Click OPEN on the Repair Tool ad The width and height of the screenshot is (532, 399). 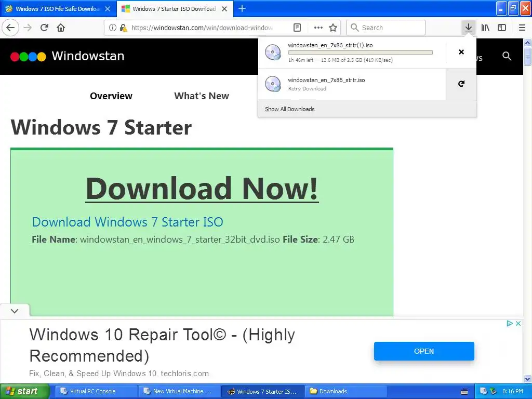(x=424, y=351)
